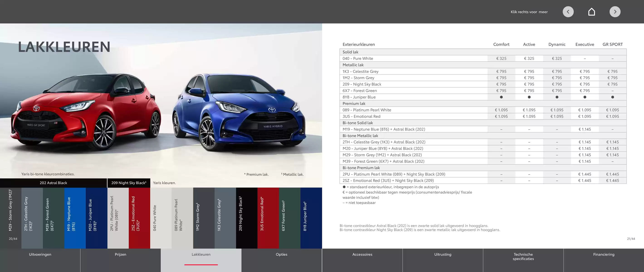644x272 pixels.
Task: Open the Prijzen tab
Action: 120,260
